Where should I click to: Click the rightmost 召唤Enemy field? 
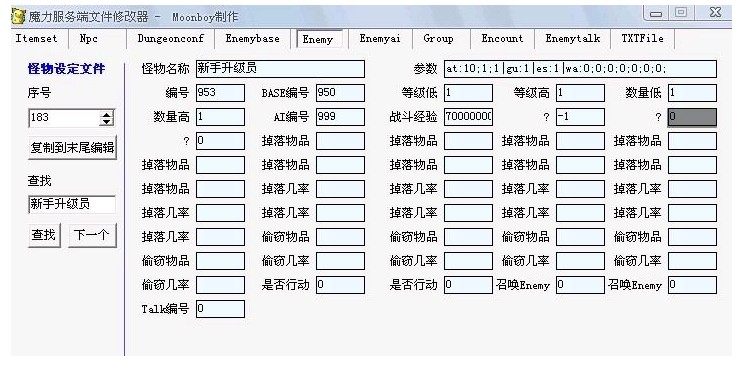pos(692,285)
